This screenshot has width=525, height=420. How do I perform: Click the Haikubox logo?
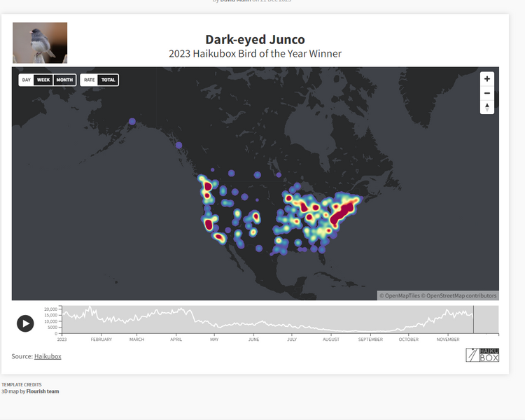point(482,355)
